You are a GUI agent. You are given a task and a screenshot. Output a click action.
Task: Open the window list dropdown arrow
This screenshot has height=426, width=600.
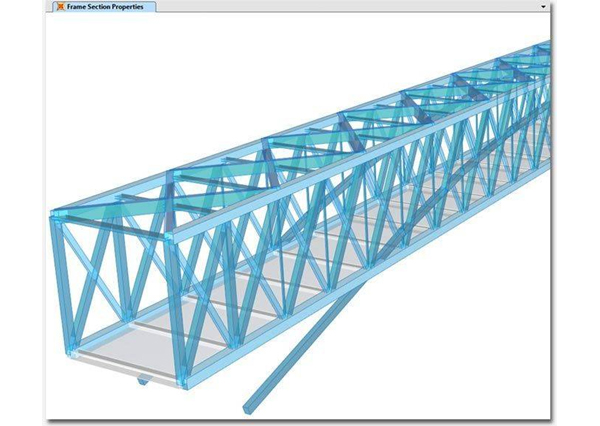tap(543, 7)
